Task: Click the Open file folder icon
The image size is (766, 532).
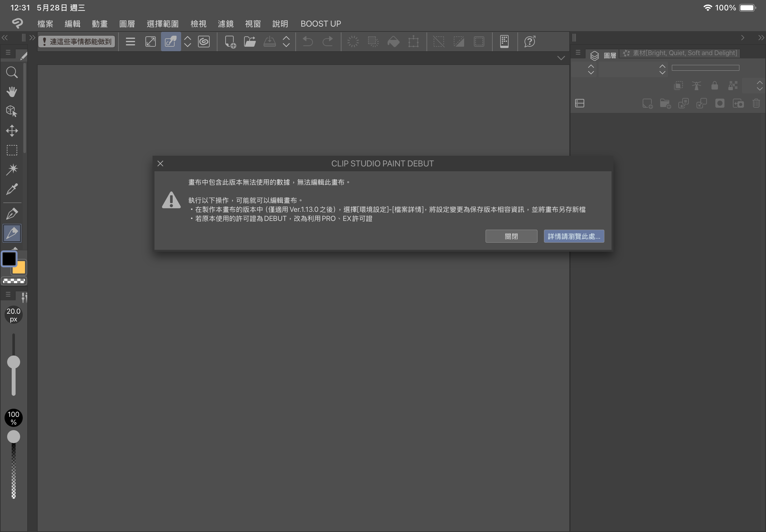Action: 250,42
